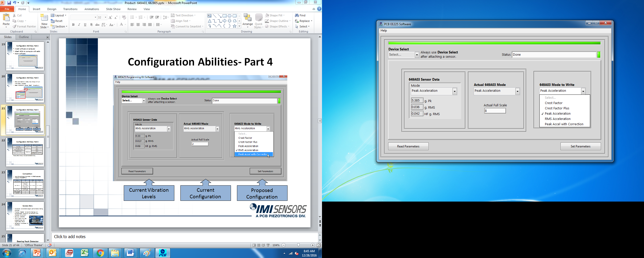
Task: Open Help menu in PCB EE225 Software
Action: (384, 30)
